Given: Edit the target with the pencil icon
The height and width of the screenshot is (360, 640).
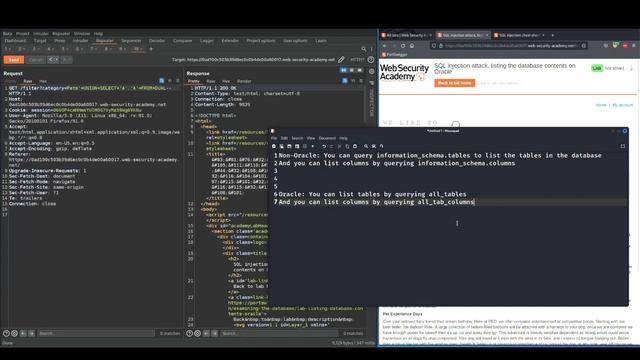Looking at the screenshot, I should point(341,60).
